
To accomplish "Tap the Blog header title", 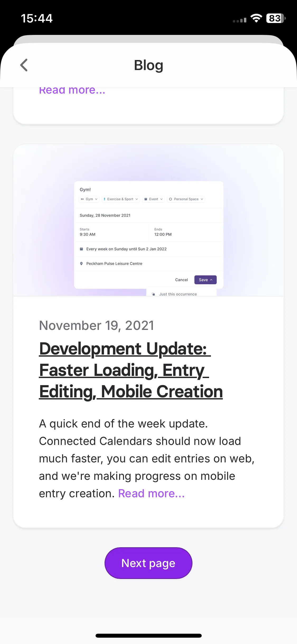I will [x=148, y=65].
